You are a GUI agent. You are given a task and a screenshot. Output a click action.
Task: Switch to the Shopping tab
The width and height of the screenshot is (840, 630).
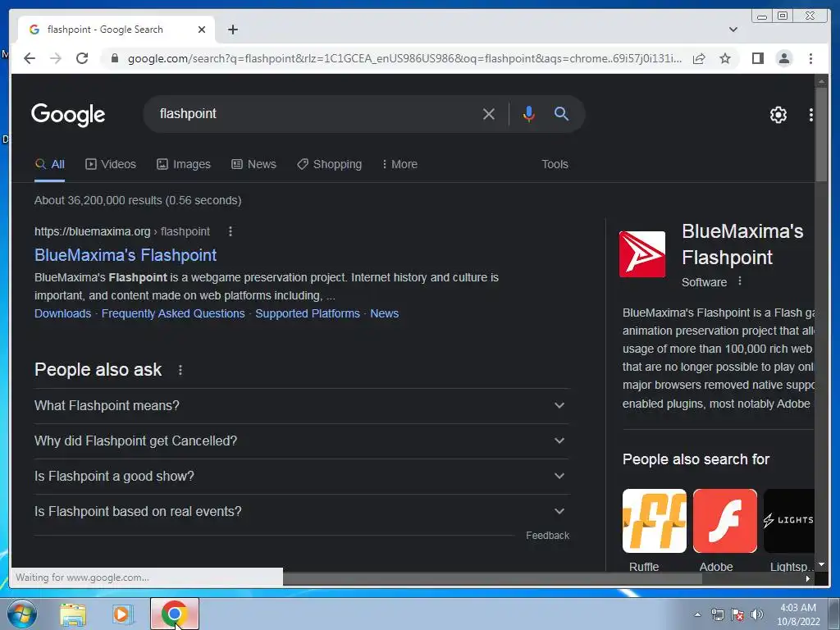(330, 164)
